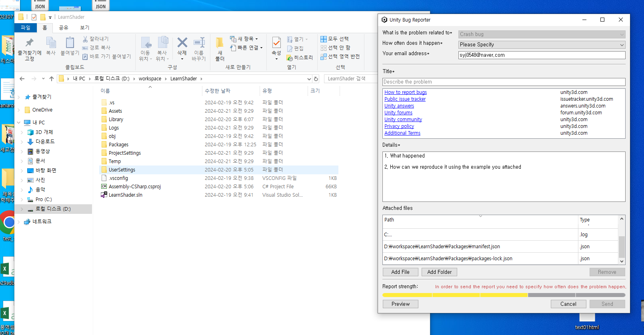Open the Public issue tracker link
Screen dimensions: 644x335
[405, 99]
